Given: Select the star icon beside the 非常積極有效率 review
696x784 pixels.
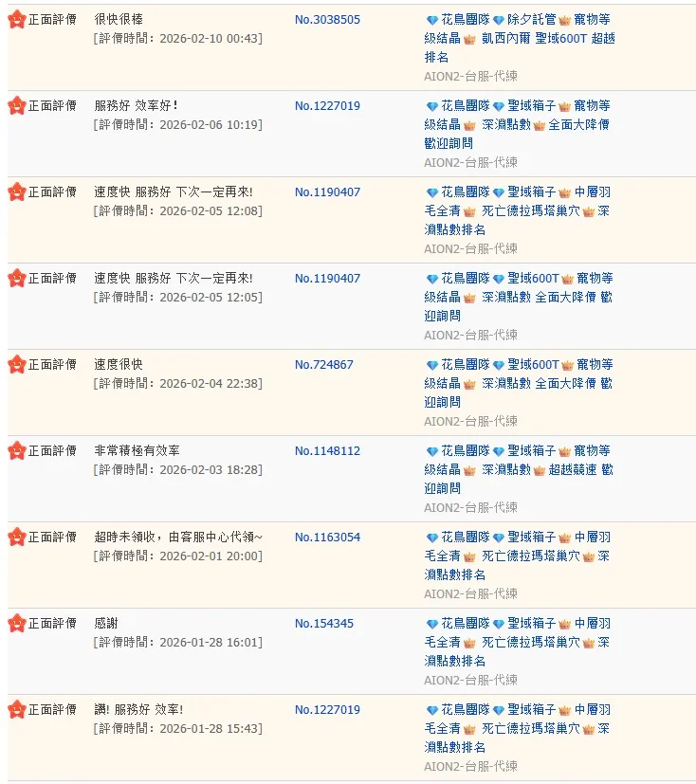Looking at the screenshot, I should [16, 450].
